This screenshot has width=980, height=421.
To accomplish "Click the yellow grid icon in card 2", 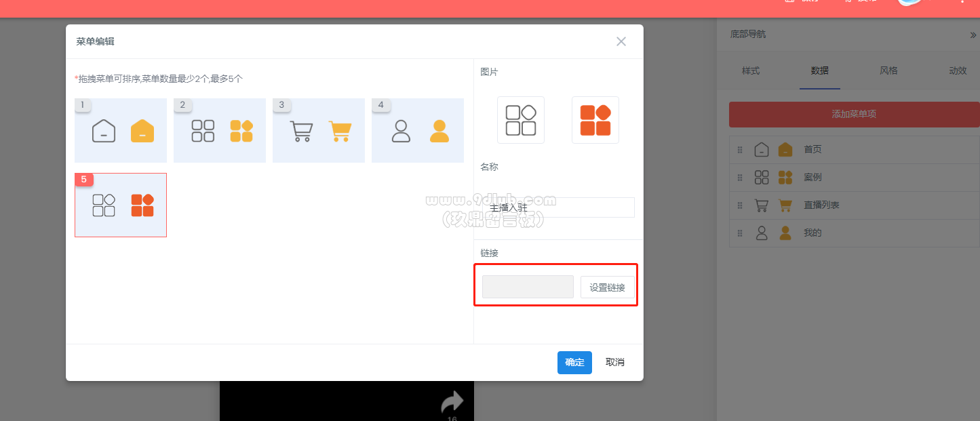I will point(241,131).
